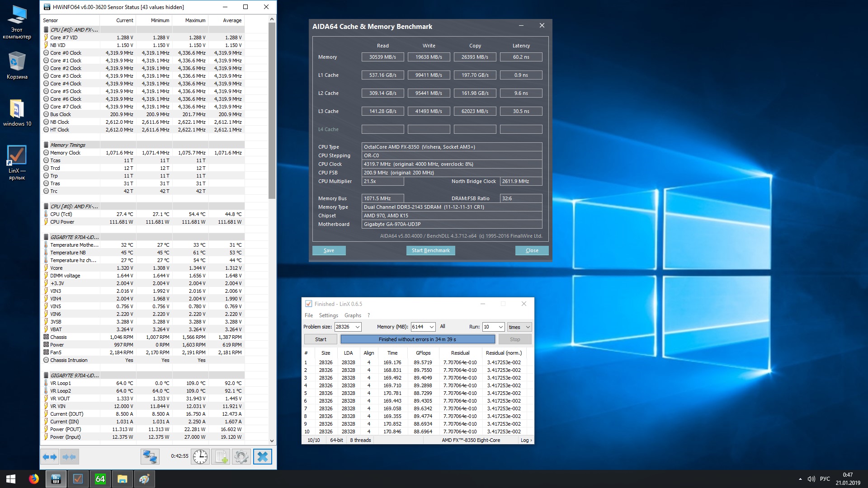Open the Memory (MiB) combo box

[x=432, y=327]
